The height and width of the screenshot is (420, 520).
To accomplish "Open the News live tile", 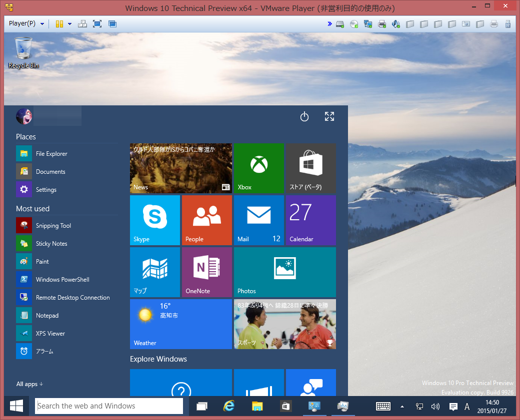I will [x=180, y=168].
